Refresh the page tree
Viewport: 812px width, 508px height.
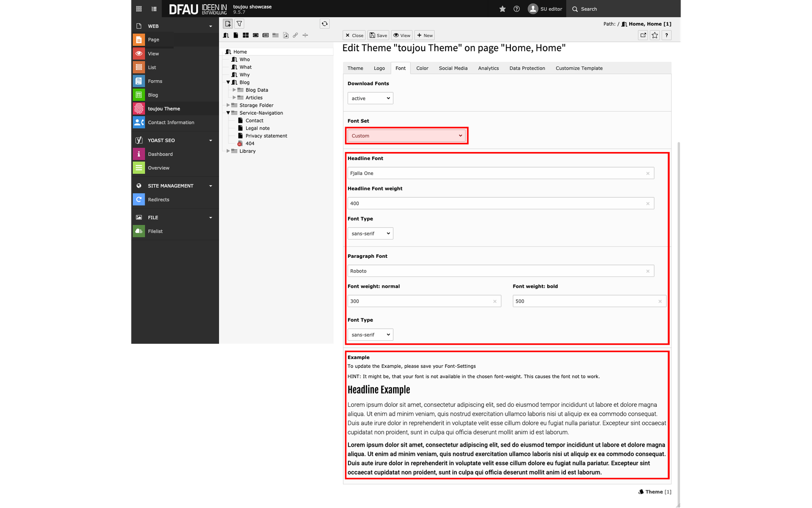[x=324, y=24]
